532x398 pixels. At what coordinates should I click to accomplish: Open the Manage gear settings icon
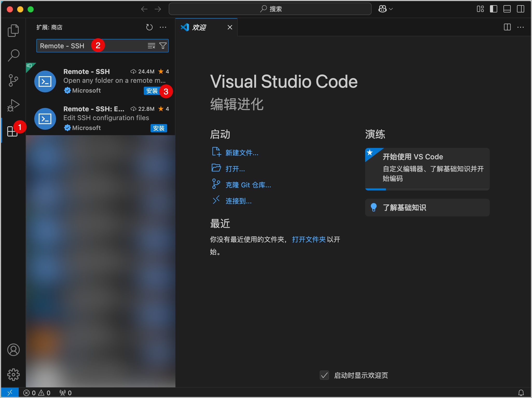click(x=13, y=374)
